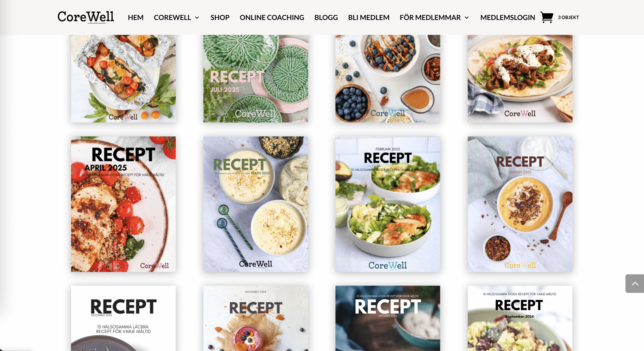644x351 pixels.
Task: Open the September 2024 recipe cover
Action: click(520, 318)
